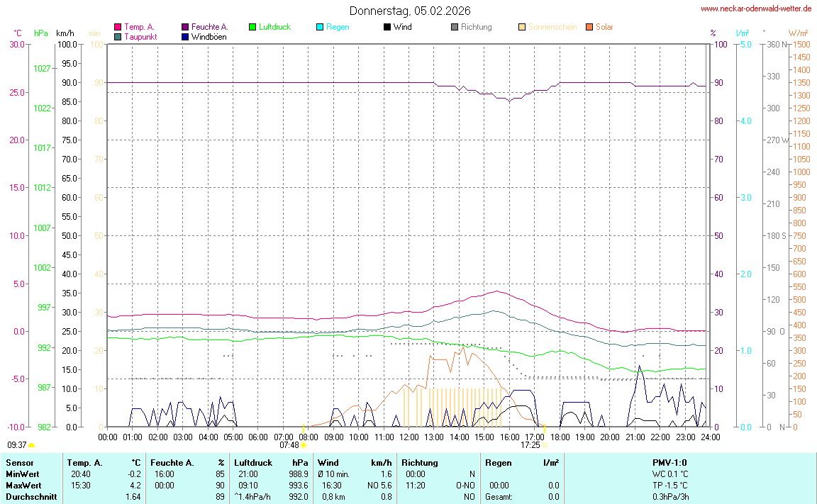
Task: Click the purple Feuchte A. legend swatch
Action: 185,27
